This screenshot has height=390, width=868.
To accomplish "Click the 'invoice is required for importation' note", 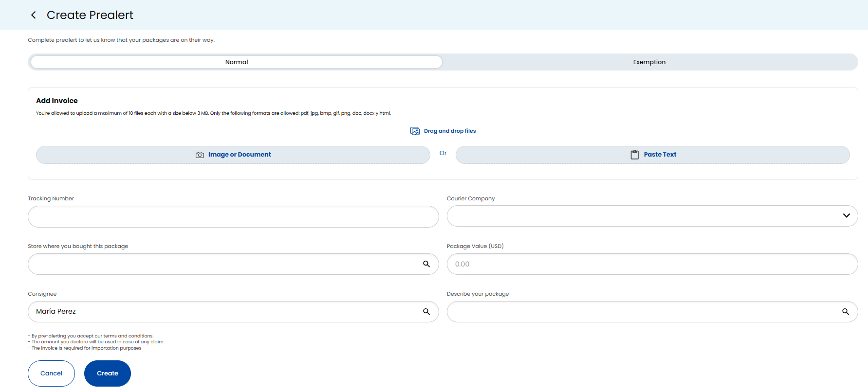I will tap(85, 348).
